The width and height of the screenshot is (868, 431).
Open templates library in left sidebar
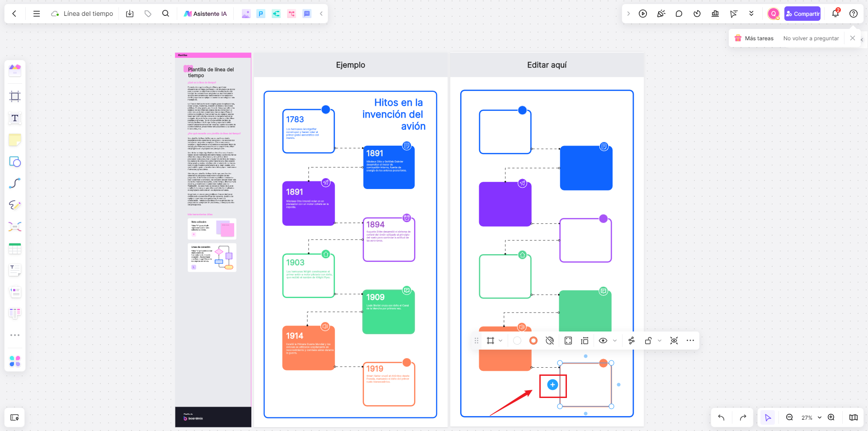[x=15, y=71]
